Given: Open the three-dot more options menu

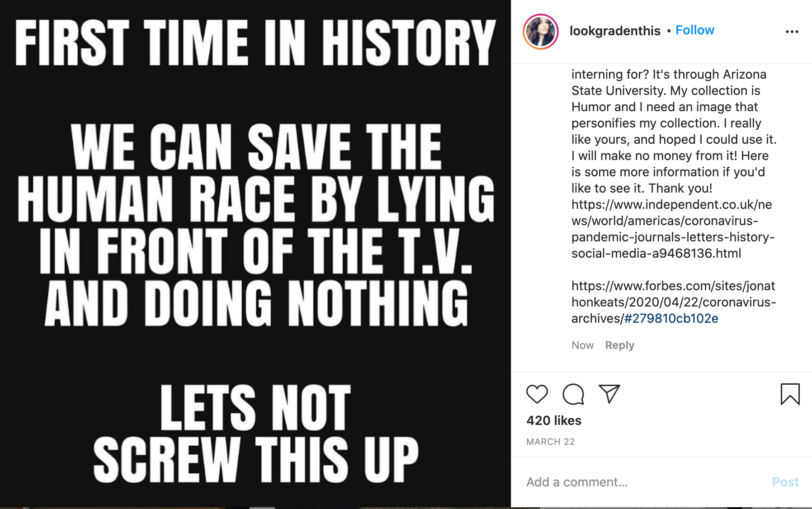Looking at the screenshot, I should coord(792,32).
